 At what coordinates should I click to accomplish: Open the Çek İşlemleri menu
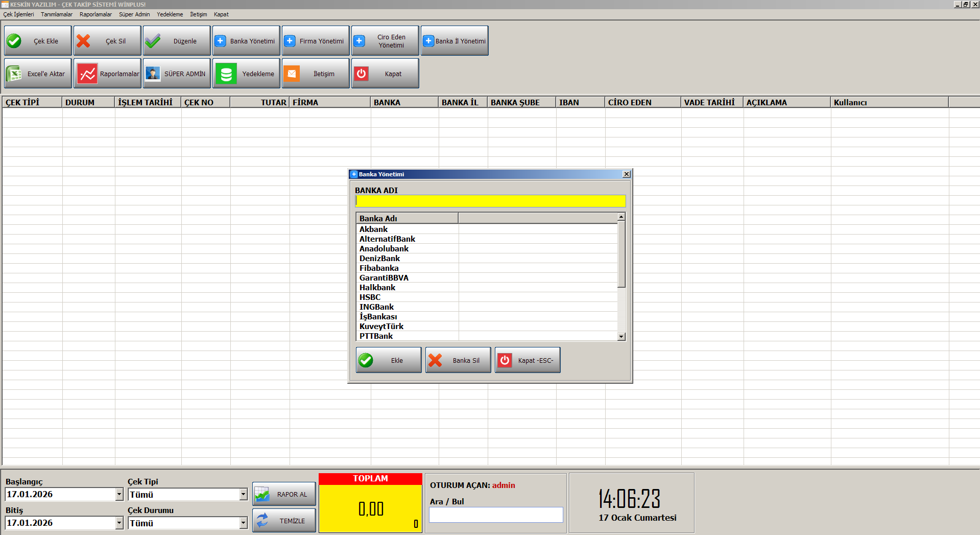[x=19, y=14]
